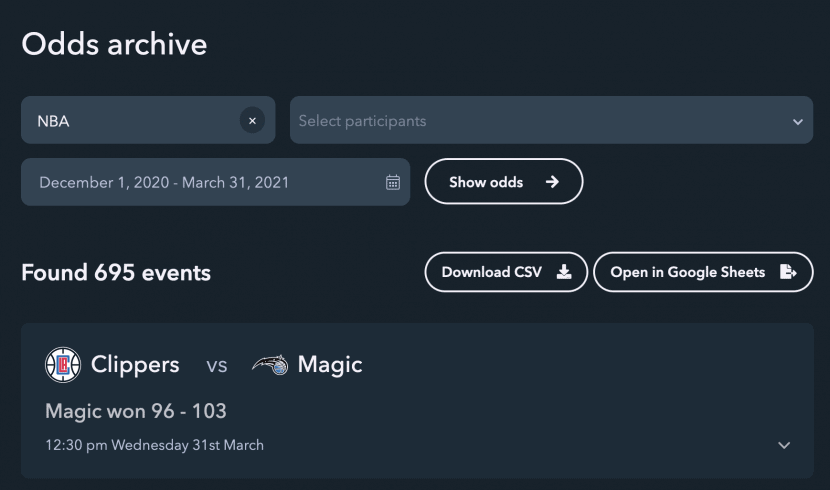Click the Odds archive page heading
Viewport: 830px width, 490px height.
(x=114, y=44)
